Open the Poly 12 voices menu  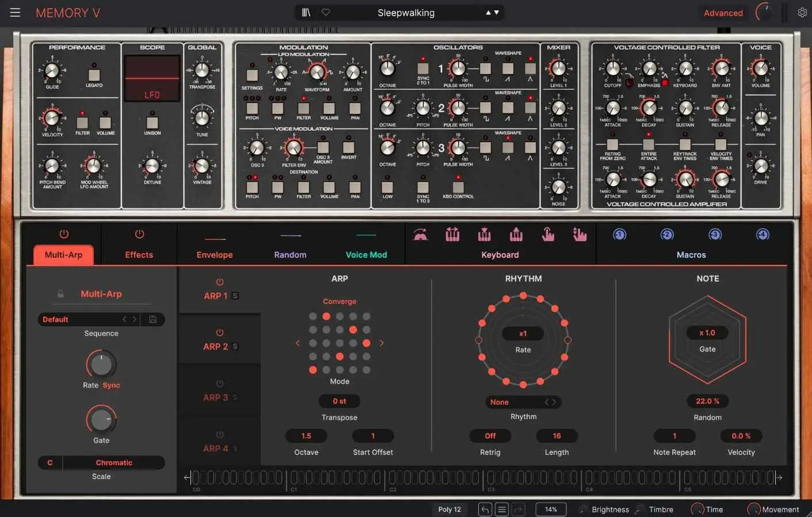tap(449, 510)
